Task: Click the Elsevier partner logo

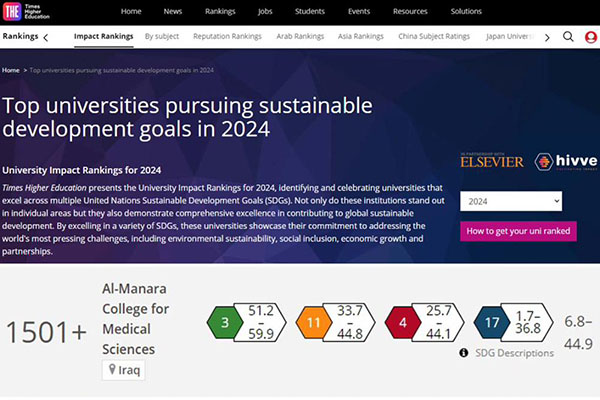Action: pos(492,161)
